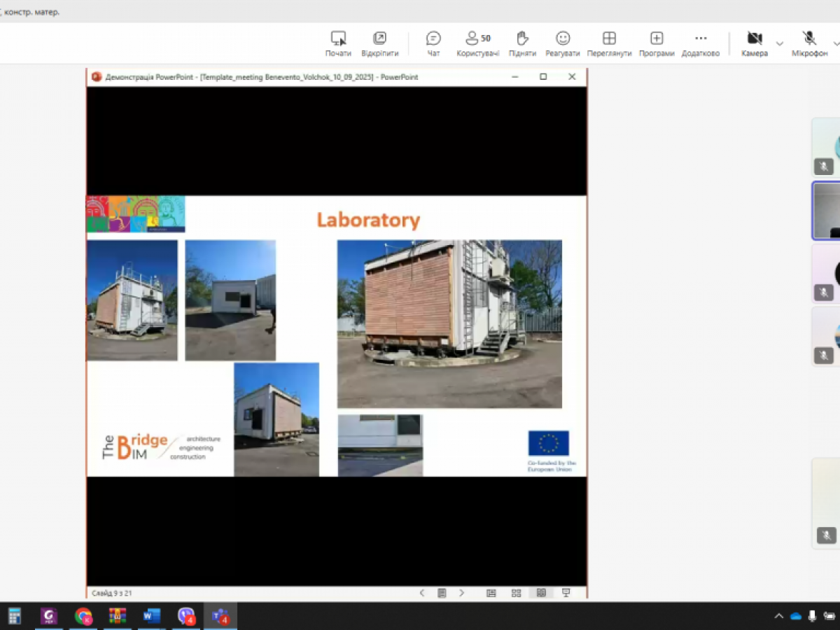This screenshot has width=840, height=630.
Task: Go to the next slide arrow
Action: tap(461, 593)
